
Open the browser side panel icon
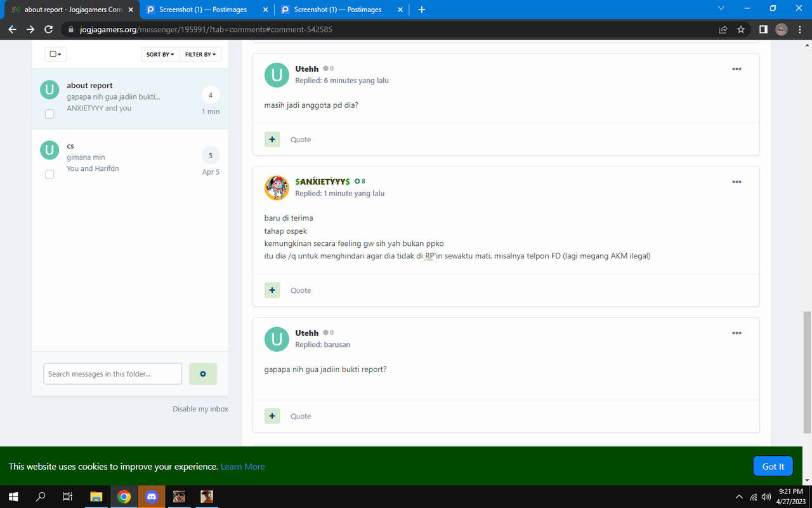[763, 29]
